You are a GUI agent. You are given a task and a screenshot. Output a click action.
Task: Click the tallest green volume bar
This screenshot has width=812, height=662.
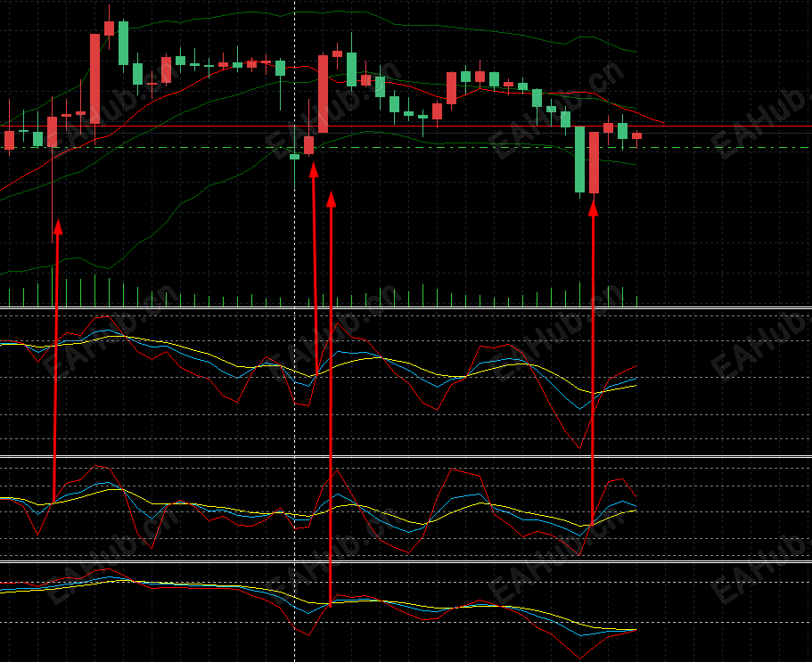point(53,286)
